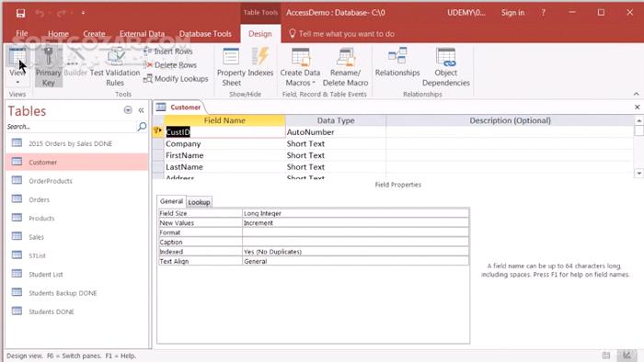
Task: Switch to the Lookup properties tab
Action: point(200,202)
